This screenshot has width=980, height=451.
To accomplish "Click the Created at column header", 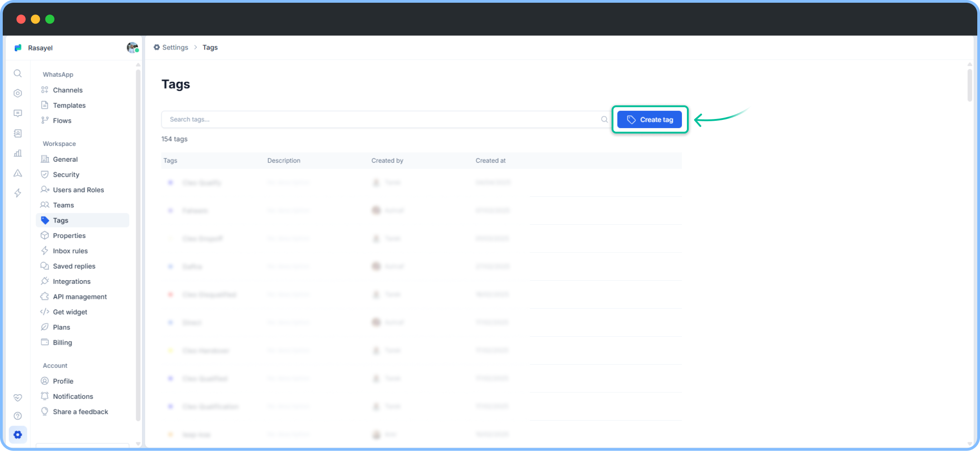I will [x=490, y=160].
